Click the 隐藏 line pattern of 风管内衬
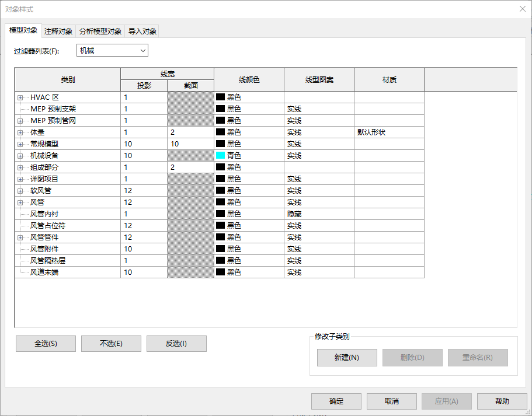Screen dimensions: 532x416 tap(319, 214)
